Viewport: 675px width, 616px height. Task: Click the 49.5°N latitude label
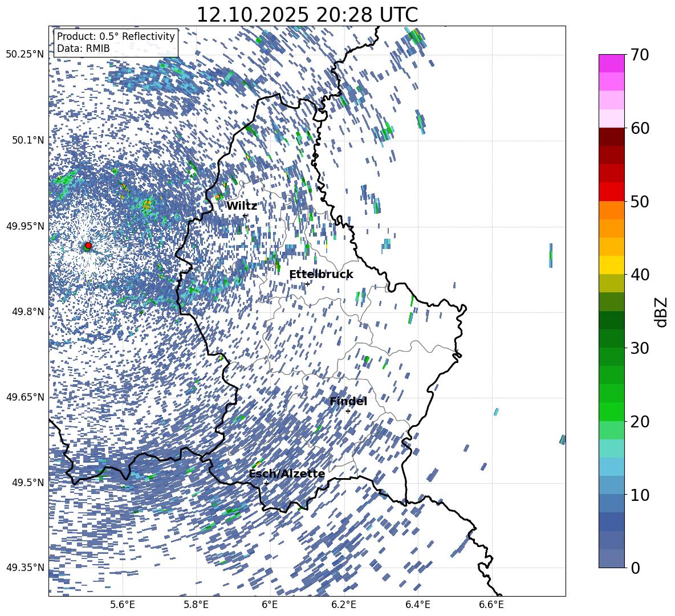coord(27,482)
